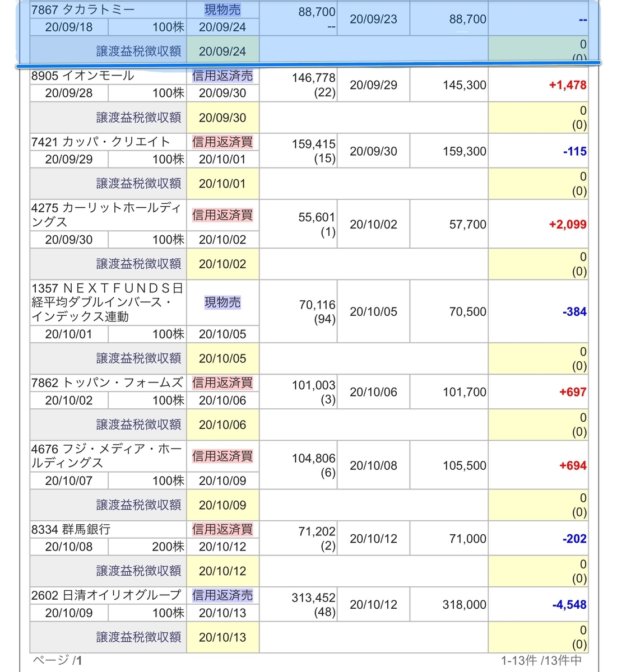Select the 20/10/08 date for フジ・メディア
This screenshot has height=672, width=617.
coord(373,465)
